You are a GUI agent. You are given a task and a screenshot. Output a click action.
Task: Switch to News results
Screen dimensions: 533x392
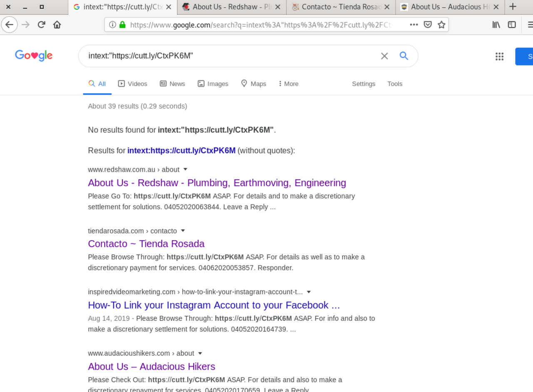(172, 84)
